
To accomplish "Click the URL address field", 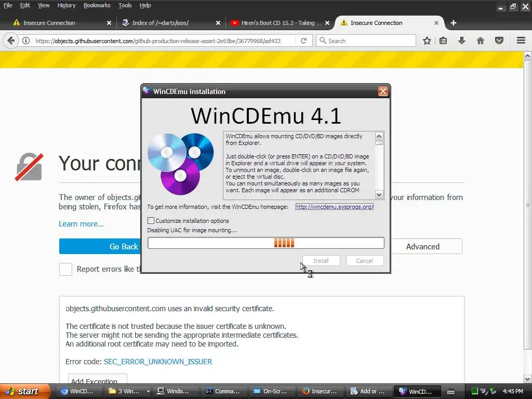I will pos(158,41).
